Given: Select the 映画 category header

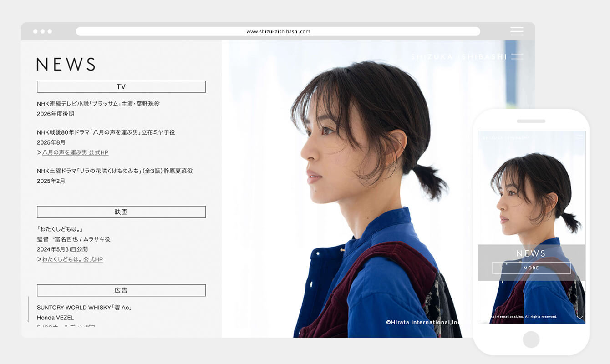Looking at the screenshot, I should pos(121,212).
